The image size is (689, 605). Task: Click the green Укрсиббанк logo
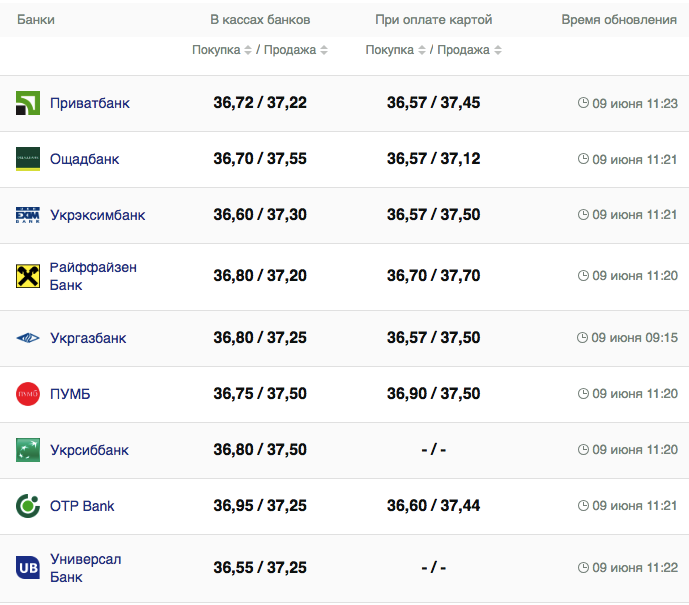28,450
